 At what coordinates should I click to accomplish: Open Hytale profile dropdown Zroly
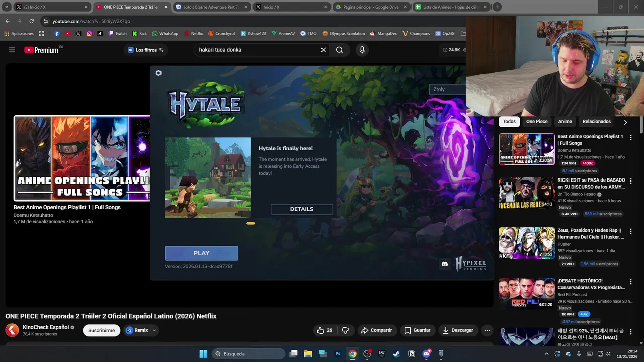tap(447, 89)
